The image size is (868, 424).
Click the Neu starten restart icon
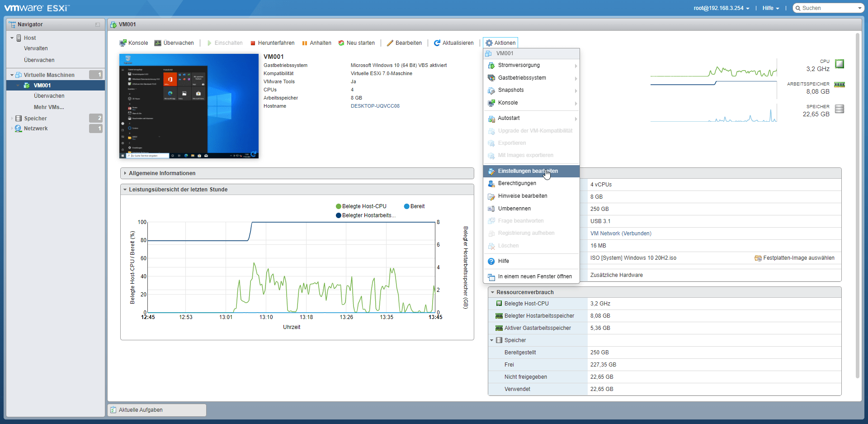pyautogui.click(x=341, y=43)
